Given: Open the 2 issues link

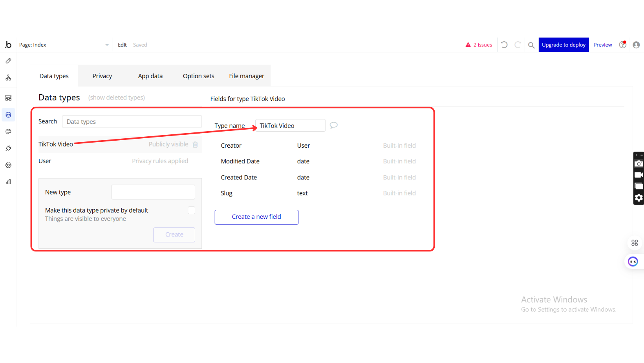Looking at the screenshot, I should (483, 45).
